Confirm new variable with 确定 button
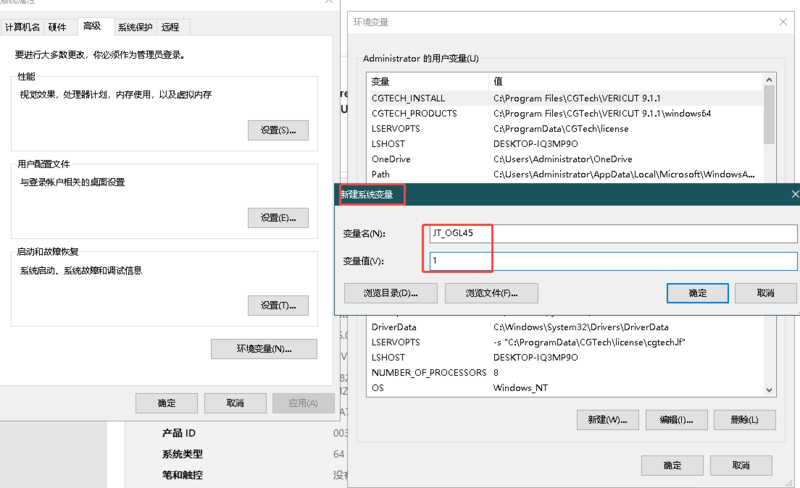800x488 pixels. [x=697, y=293]
